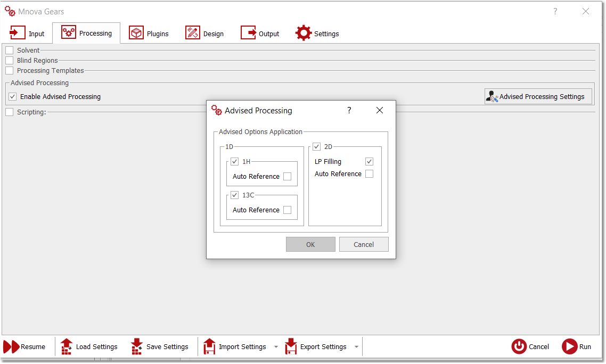Click the help question mark in dialog
This screenshot has width=606, height=364.
point(349,111)
